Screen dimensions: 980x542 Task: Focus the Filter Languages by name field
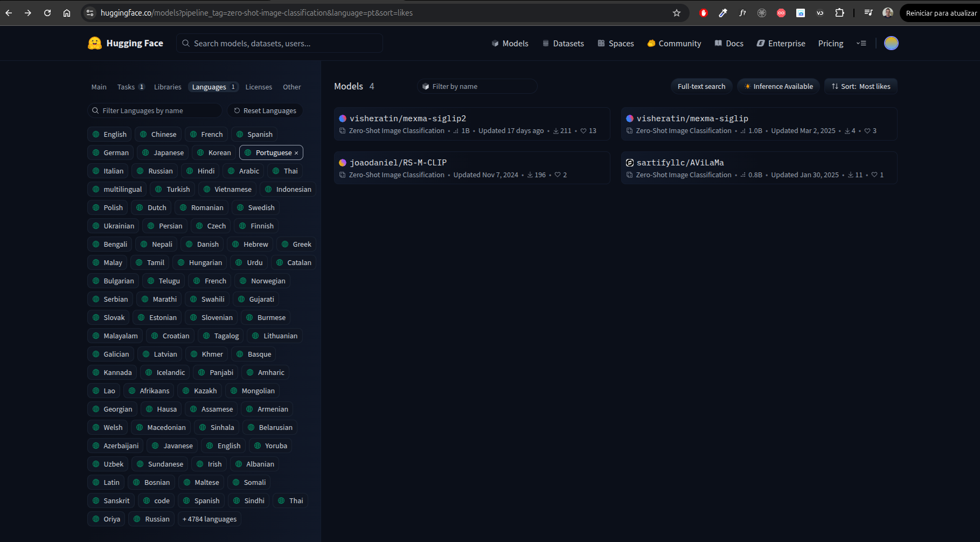[155, 110]
